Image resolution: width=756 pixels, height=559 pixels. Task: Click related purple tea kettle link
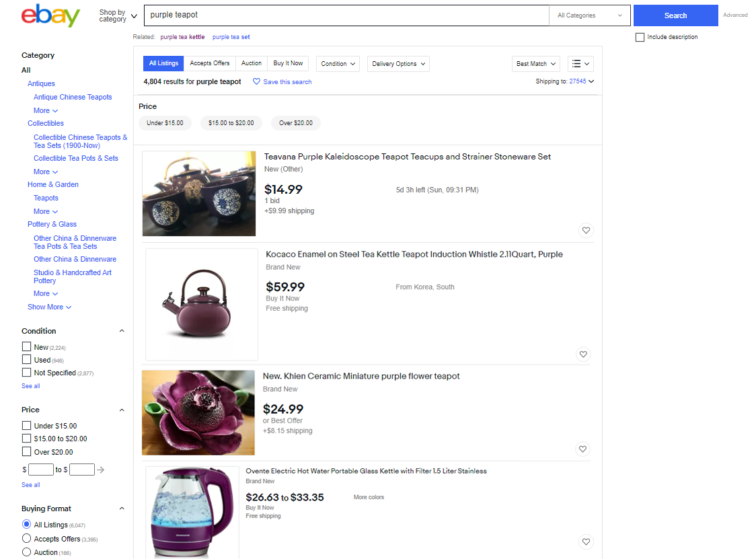coord(182,37)
